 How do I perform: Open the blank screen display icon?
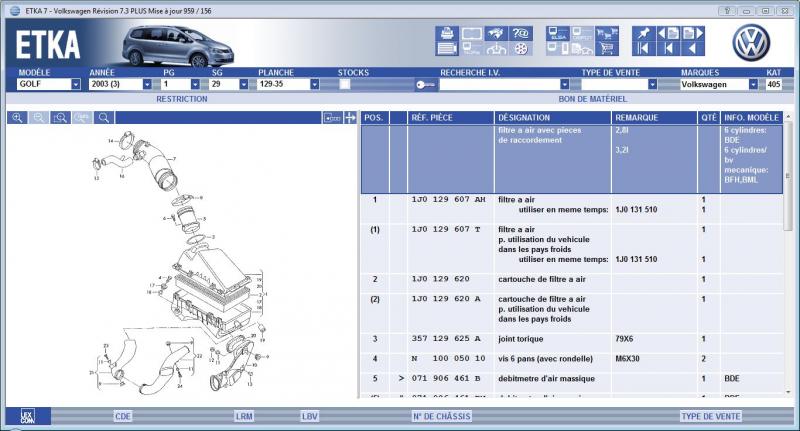[471, 34]
